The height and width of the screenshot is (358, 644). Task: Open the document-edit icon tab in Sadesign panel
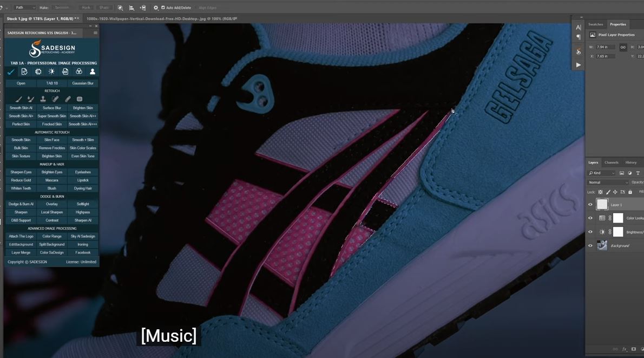pyautogui.click(x=24, y=72)
